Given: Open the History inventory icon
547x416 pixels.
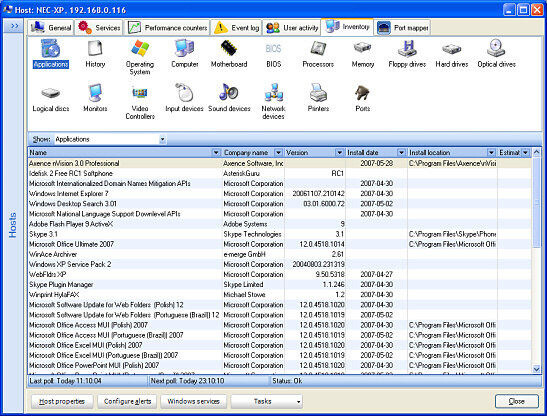Looking at the screenshot, I should click(95, 54).
